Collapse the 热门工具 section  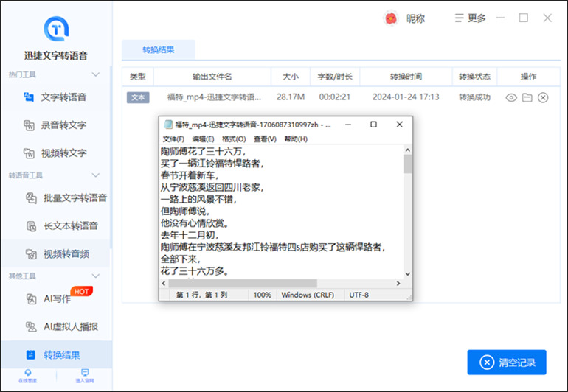pos(96,74)
